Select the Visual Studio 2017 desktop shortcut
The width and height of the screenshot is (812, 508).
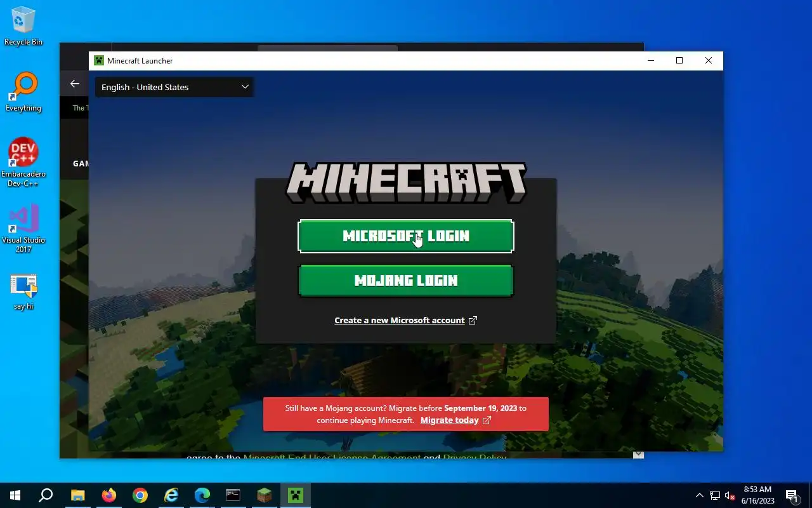click(23, 229)
